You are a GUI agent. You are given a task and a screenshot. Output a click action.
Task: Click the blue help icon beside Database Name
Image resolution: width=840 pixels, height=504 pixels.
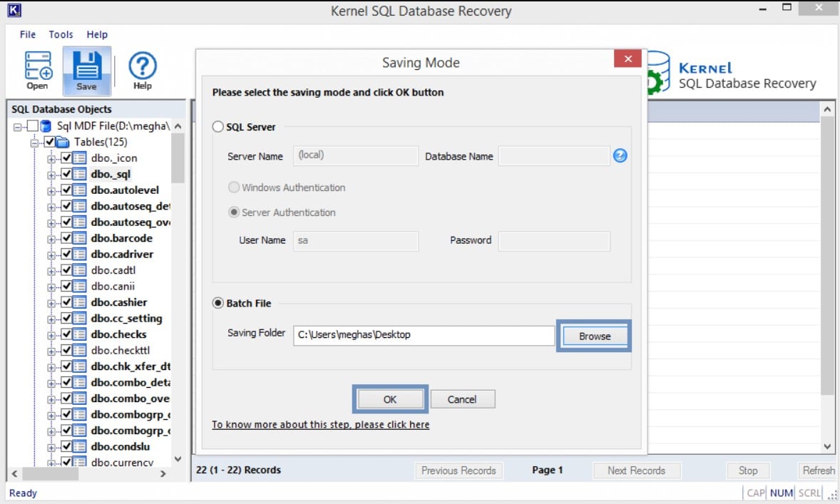[620, 155]
